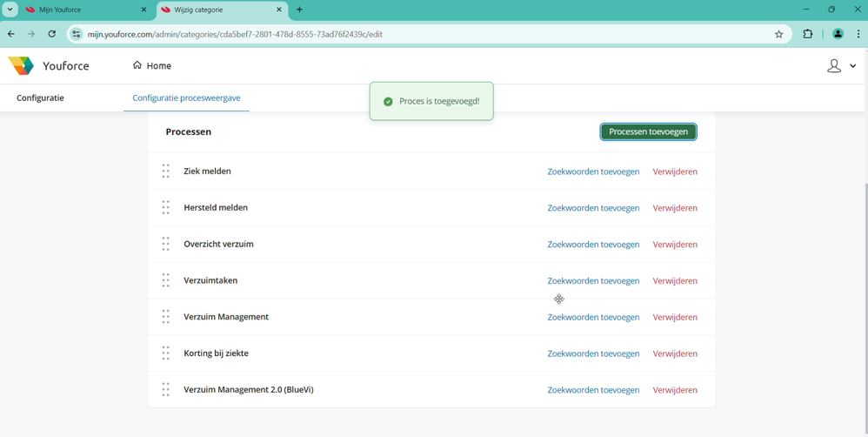Add zoekwoorden to Ziek melden
Screen dimensions: 868x437
coord(593,171)
